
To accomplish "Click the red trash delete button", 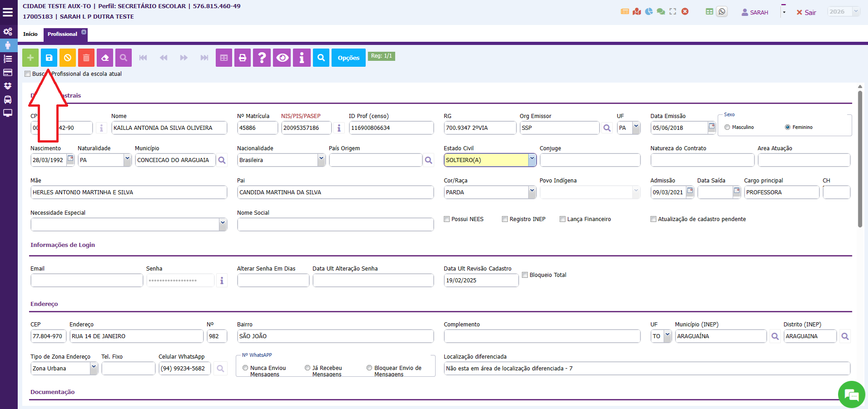I will 86,58.
